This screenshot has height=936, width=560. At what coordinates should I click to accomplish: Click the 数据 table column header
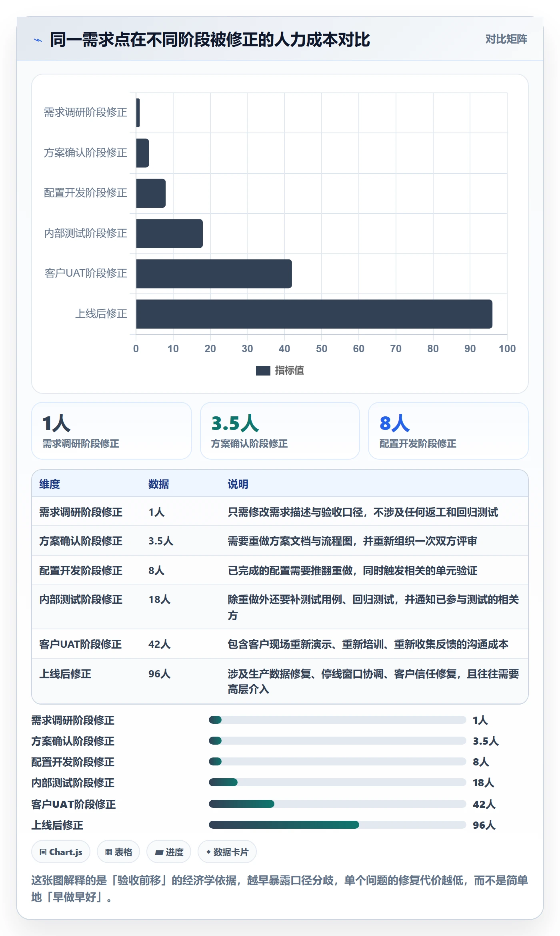[159, 484]
